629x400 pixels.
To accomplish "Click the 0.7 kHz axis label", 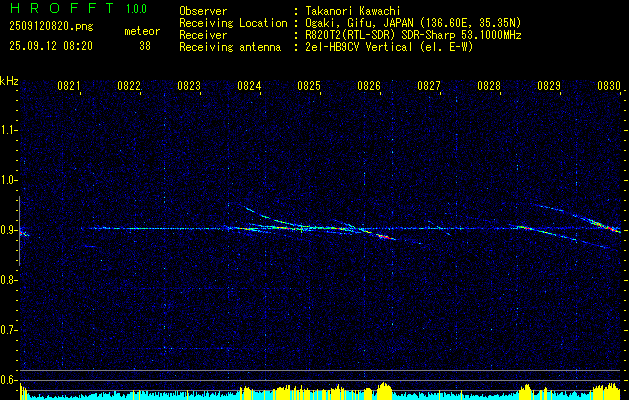I will pos(8,330).
